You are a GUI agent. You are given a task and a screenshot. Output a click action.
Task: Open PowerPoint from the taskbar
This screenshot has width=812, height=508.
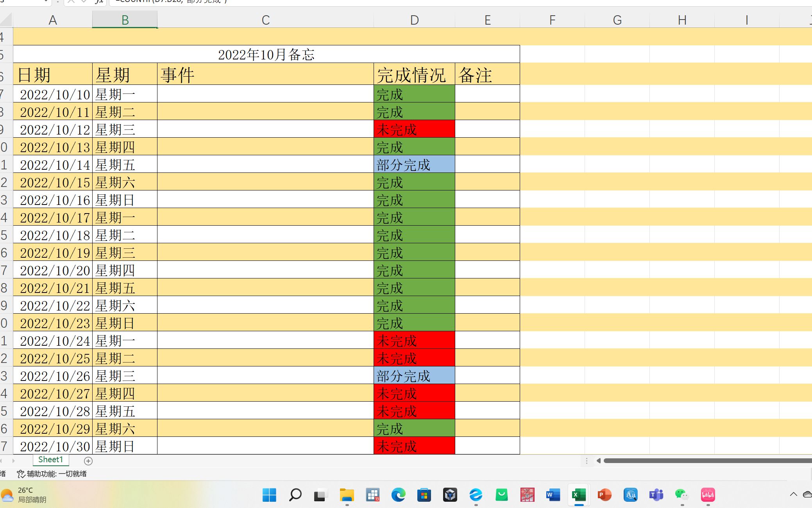coord(605,495)
